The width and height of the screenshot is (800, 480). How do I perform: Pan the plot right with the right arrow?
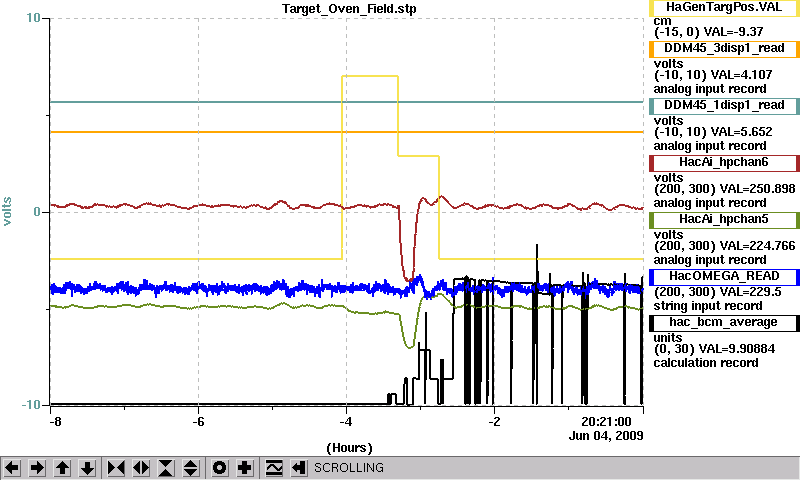coord(37,468)
